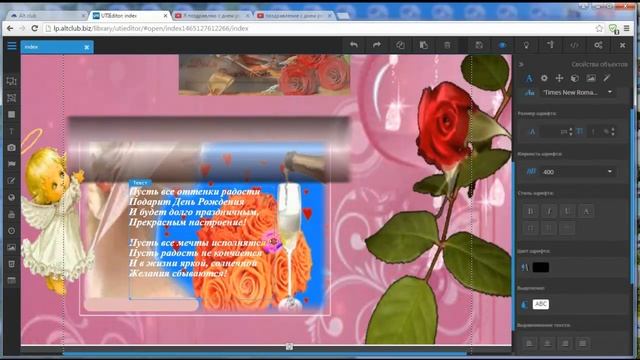
Task: Delete the selected object with the trash icon
Action: 447,45
